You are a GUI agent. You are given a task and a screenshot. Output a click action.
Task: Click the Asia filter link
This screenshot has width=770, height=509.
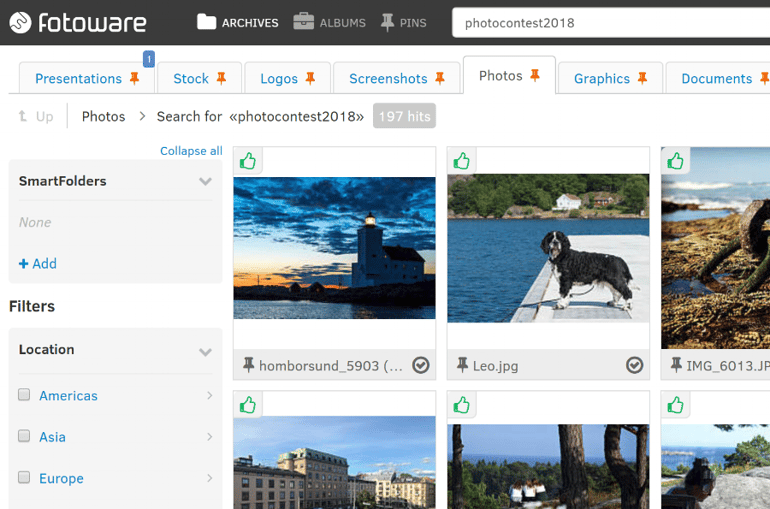point(52,437)
